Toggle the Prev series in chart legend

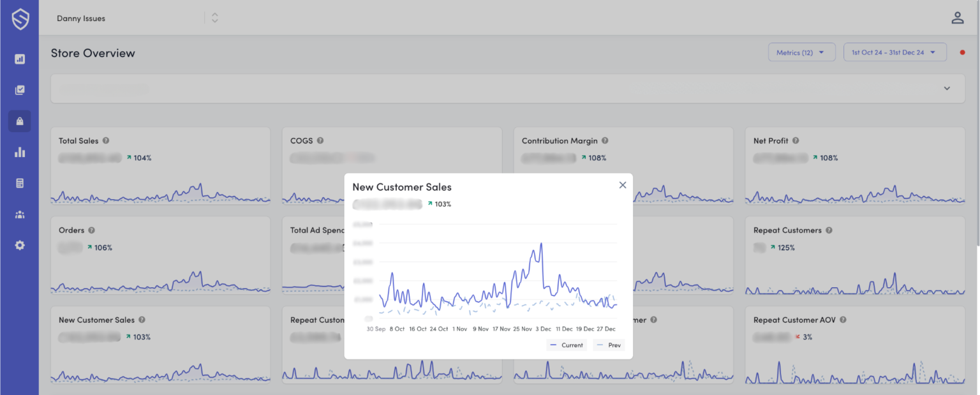pos(608,345)
